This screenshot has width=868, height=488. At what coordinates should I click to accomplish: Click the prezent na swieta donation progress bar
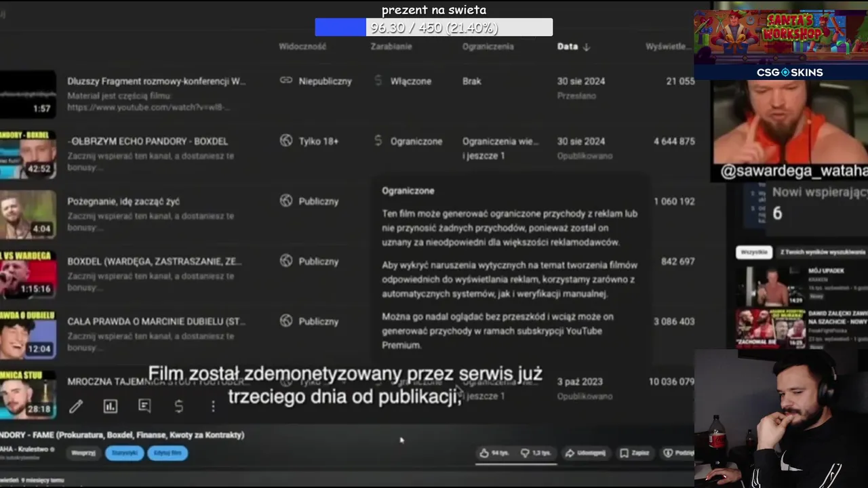(434, 27)
